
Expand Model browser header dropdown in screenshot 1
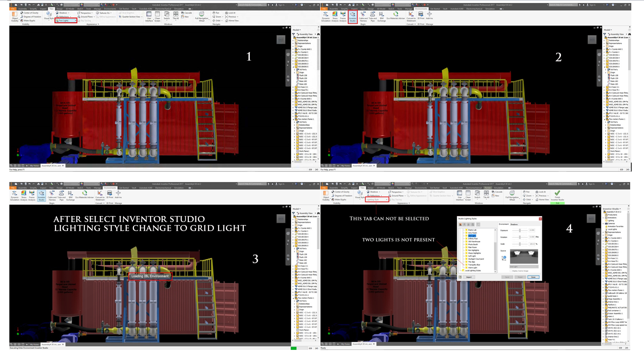(x=296, y=30)
